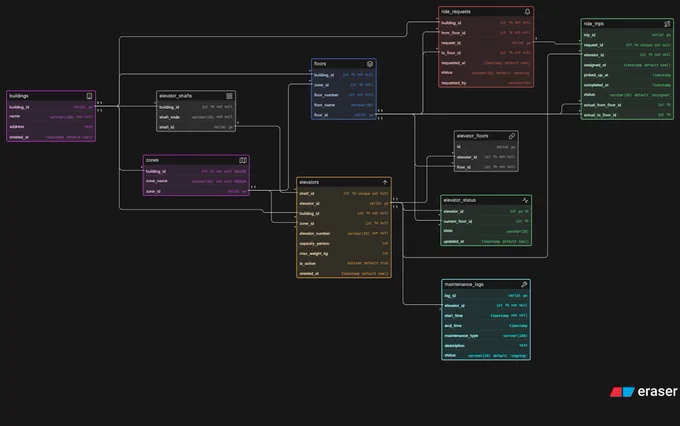This screenshot has height=426, width=680.
Task: Click 'shaft_code' field in elevator_shafts table
Action: [x=196, y=117]
